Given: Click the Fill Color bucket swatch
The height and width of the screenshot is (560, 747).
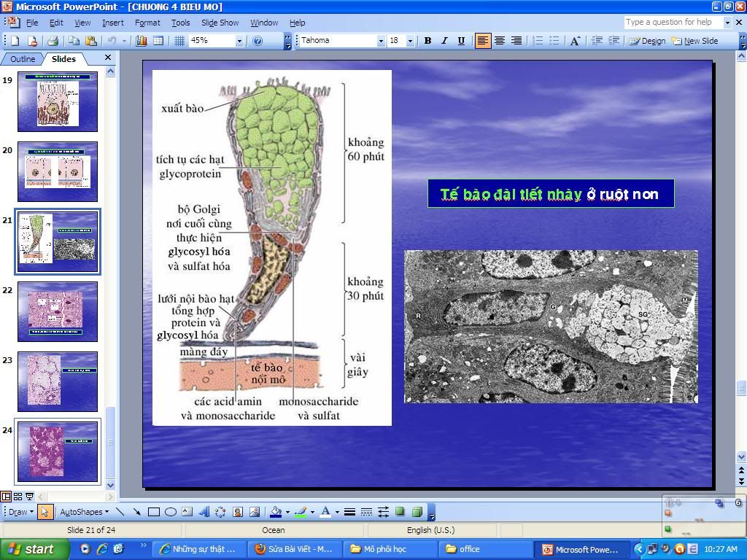Looking at the screenshot, I should click(x=276, y=512).
